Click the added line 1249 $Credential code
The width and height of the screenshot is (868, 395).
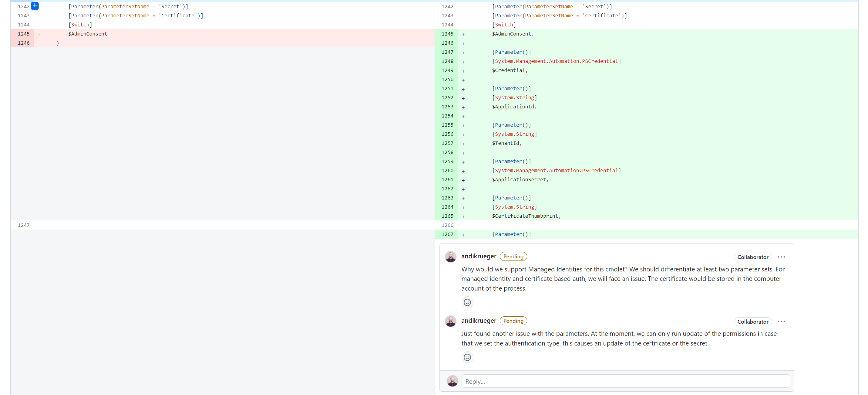click(x=510, y=70)
